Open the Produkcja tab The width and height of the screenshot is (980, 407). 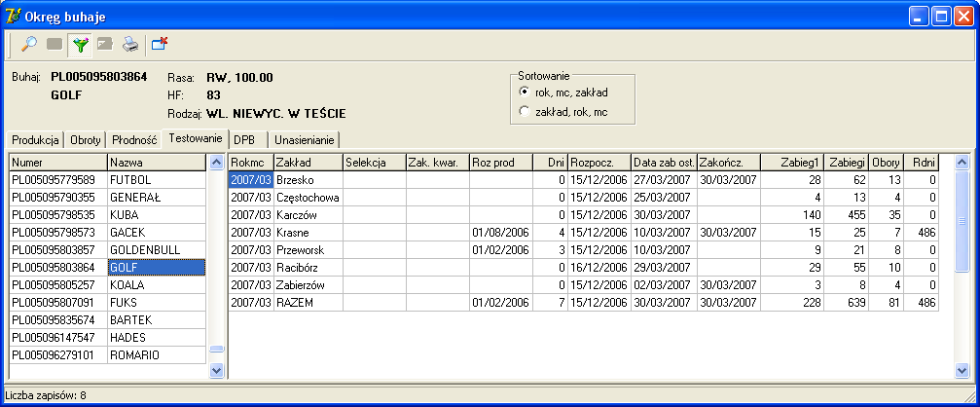point(36,140)
